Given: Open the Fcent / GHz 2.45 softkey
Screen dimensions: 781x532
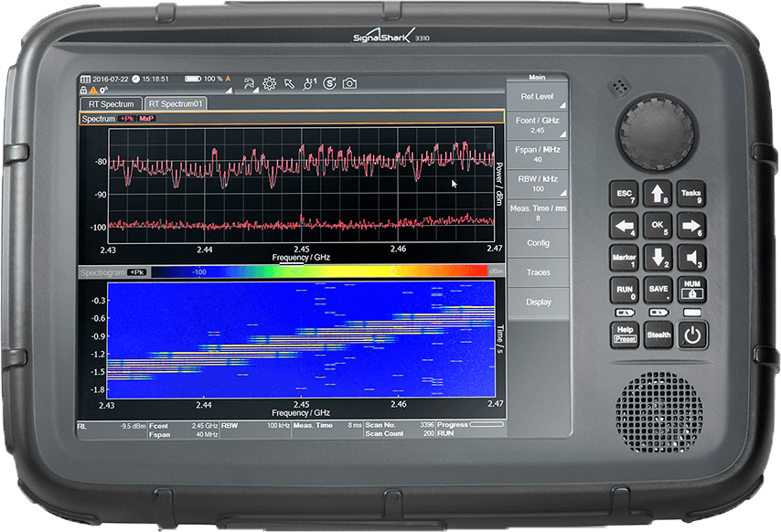Looking at the screenshot, I should [537, 125].
